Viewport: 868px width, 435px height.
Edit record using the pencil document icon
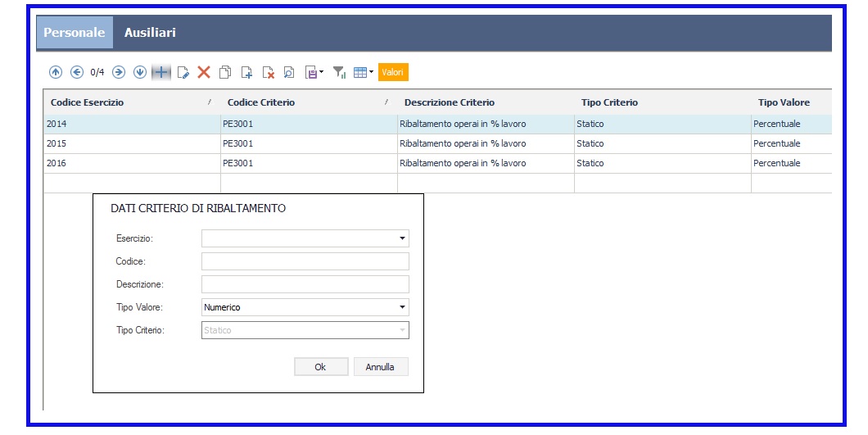click(183, 72)
